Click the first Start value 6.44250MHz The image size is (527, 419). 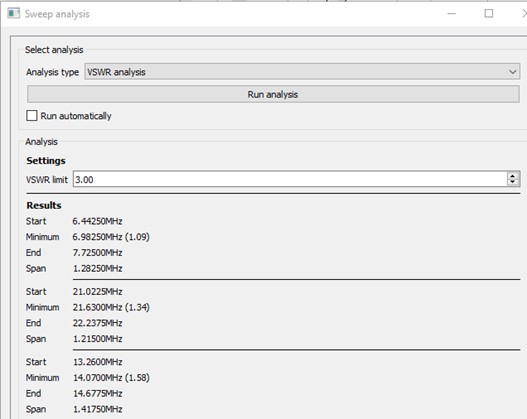pos(97,221)
